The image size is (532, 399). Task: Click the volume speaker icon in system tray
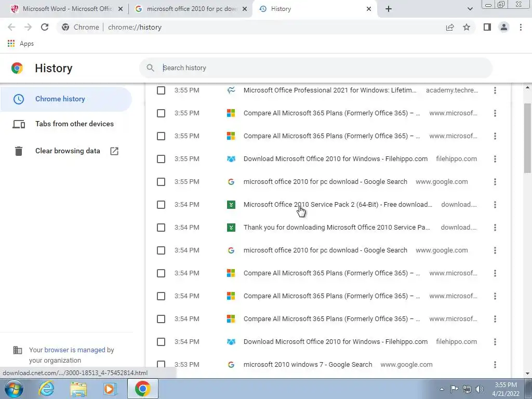pyautogui.click(x=480, y=389)
